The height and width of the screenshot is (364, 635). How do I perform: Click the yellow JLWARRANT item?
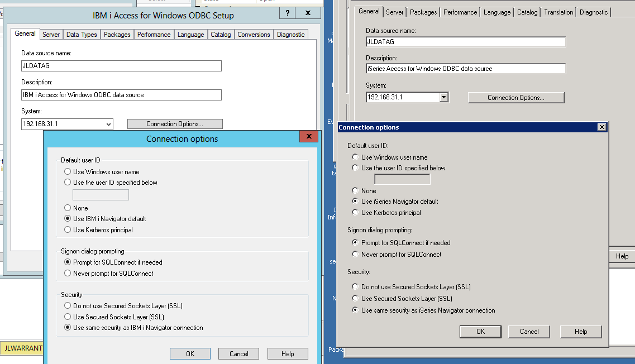click(23, 348)
